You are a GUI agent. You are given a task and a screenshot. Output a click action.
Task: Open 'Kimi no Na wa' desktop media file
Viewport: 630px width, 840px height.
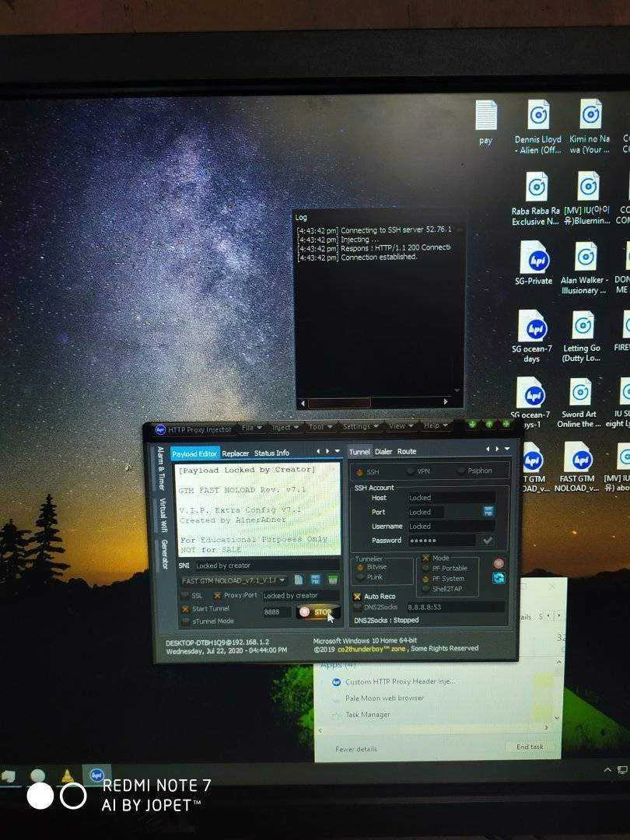point(590,127)
